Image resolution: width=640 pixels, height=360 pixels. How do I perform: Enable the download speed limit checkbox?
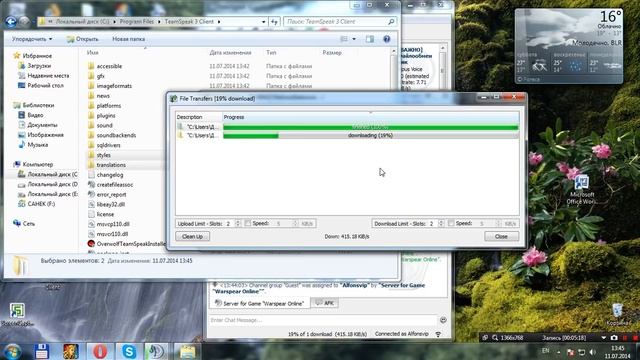[451, 223]
